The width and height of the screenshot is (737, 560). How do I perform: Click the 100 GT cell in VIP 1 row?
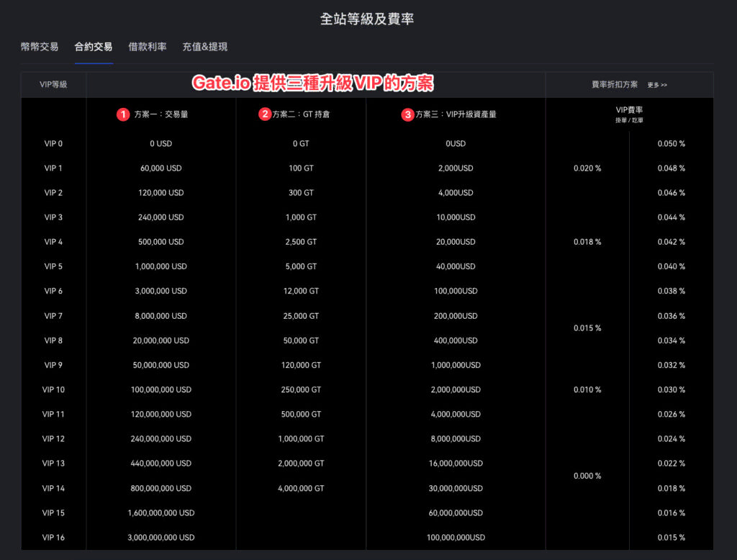[300, 168]
